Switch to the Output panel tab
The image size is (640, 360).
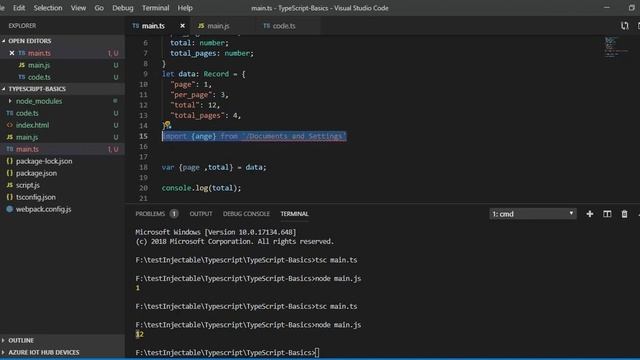tap(201, 214)
